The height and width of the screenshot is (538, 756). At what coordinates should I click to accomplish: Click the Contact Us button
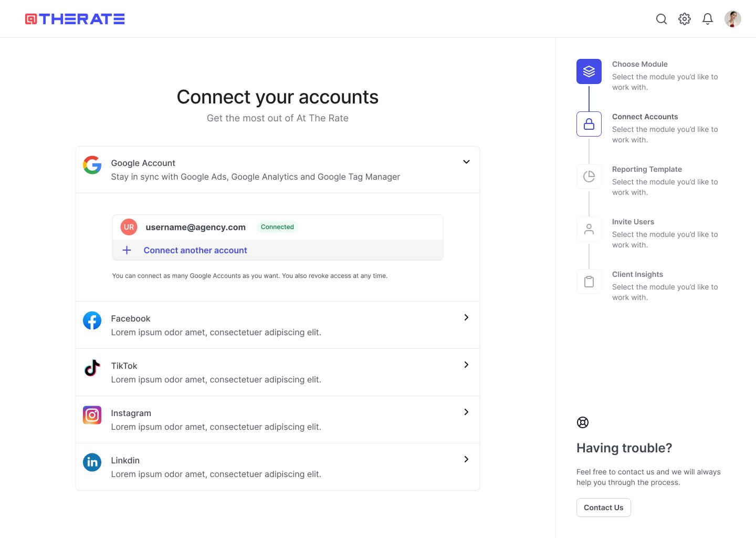(604, 508)
